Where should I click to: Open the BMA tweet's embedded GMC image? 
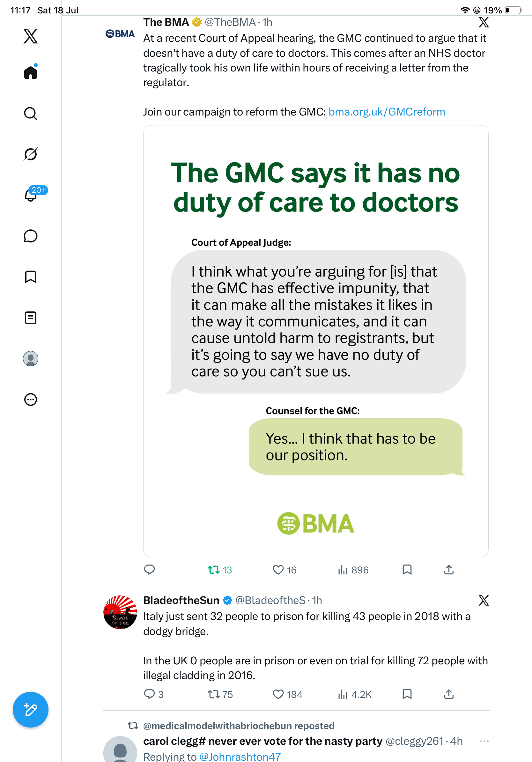[x=316, y=341]
